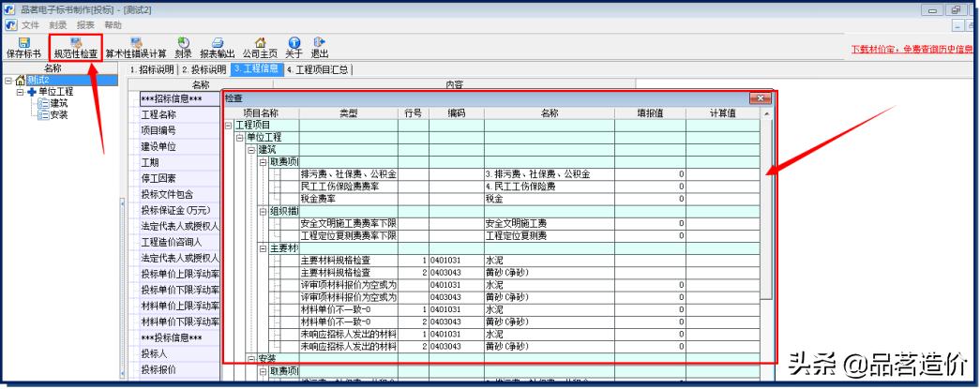Open 报表输出 printer icon
Viewport: 980px width, 389px height.
[x=218, y=42]
